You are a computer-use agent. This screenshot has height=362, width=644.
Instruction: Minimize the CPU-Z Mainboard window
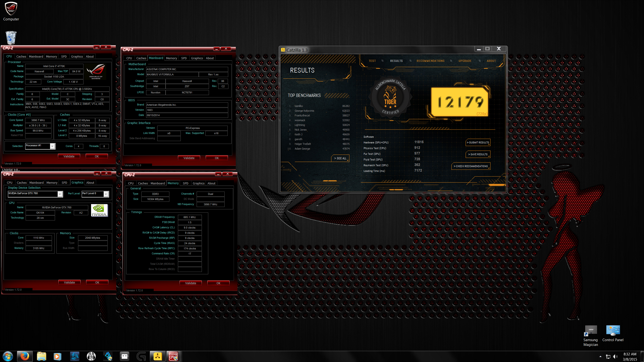point(217,49)
